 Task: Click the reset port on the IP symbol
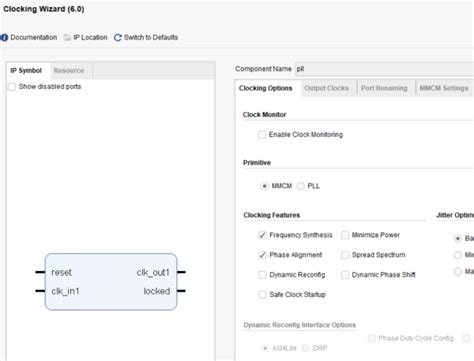point(61,272)
